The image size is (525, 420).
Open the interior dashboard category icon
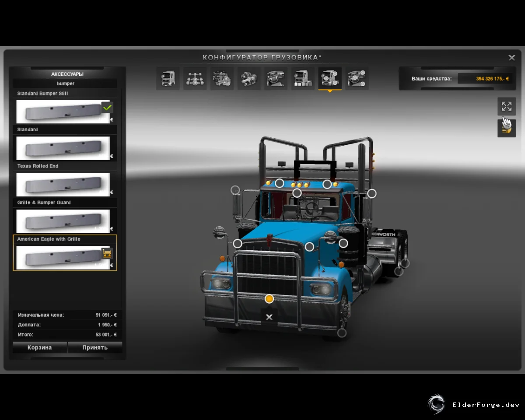276,79
